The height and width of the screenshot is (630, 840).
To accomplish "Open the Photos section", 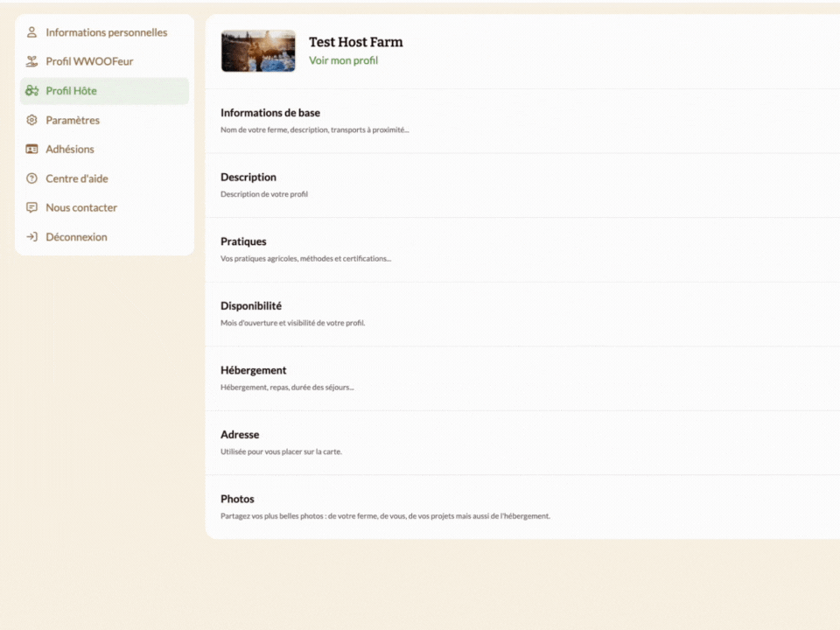I will (x=522, y=507).
